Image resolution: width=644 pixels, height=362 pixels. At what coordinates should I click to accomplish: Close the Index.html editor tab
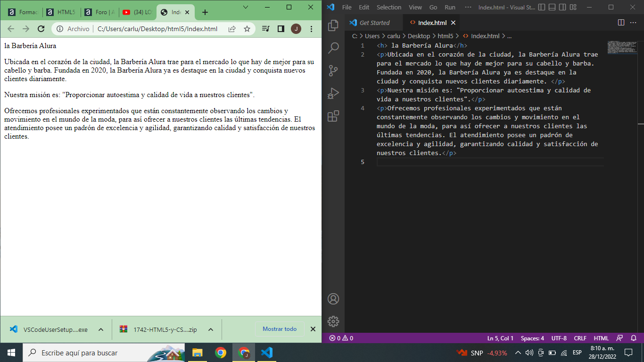click(x=453, y=23)
